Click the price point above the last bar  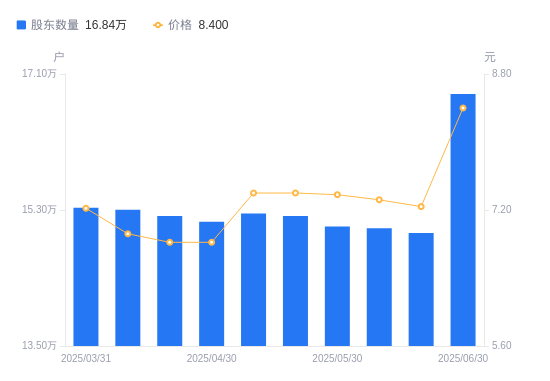point(463,108)
